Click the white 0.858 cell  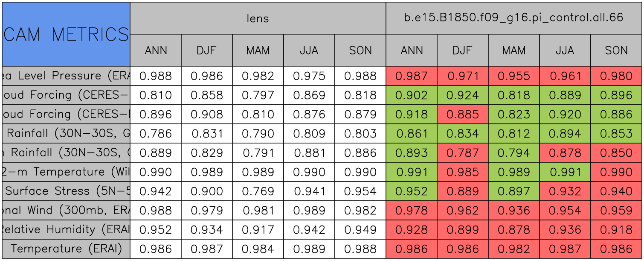tap(207, 95)
